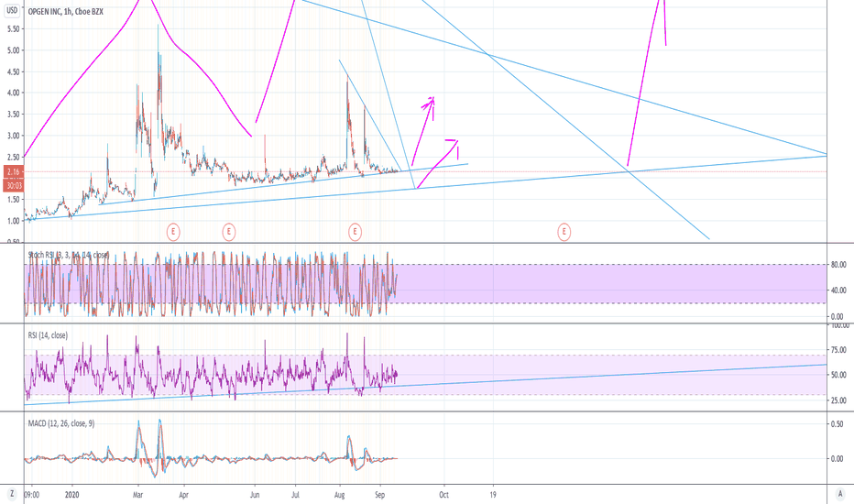The width and height of the screenshot is (854, 504).
Task: Click the Aug label on time axis
Action: coord(339,495)
